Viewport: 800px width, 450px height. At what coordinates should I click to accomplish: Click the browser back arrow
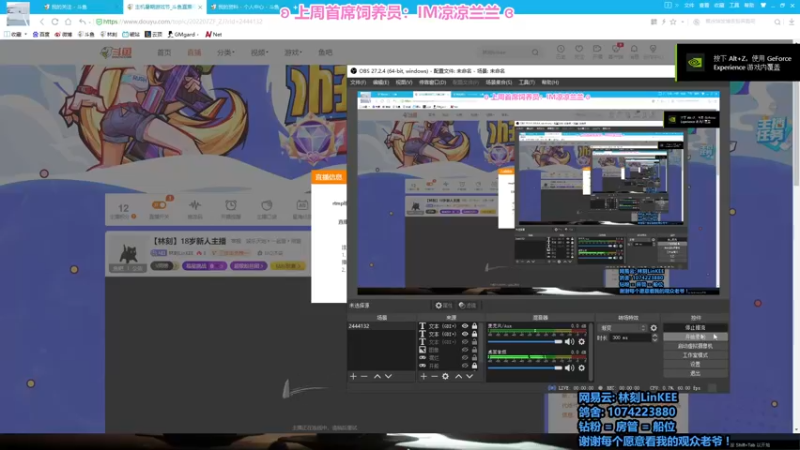42,22
